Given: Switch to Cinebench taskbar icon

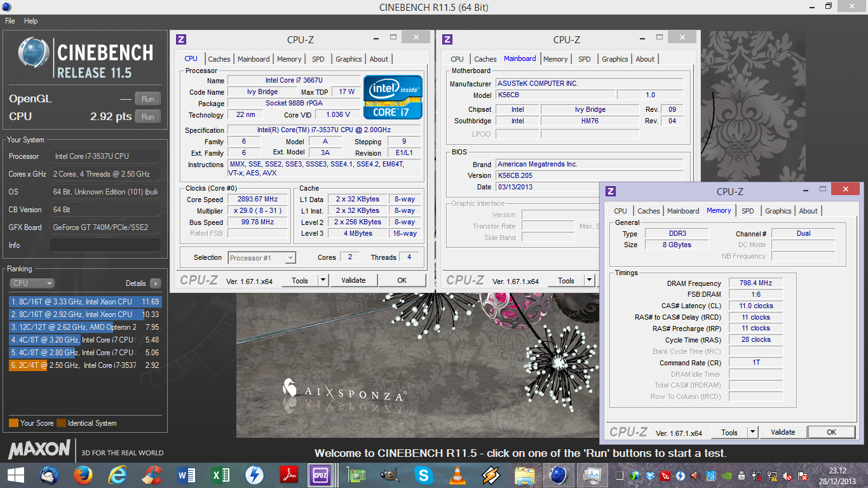Looking at the screenshot, I should [559, 475].
